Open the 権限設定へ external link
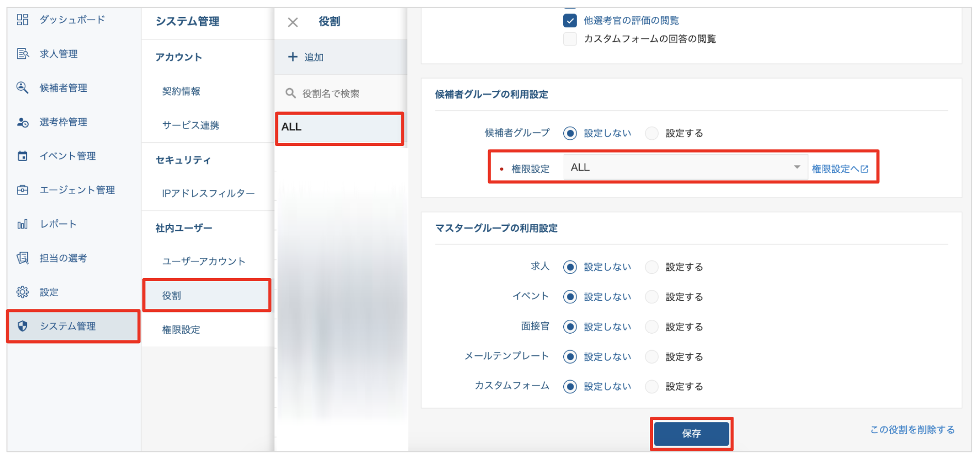This screenshot has height=458, width=980. click(x=840, y=169)
